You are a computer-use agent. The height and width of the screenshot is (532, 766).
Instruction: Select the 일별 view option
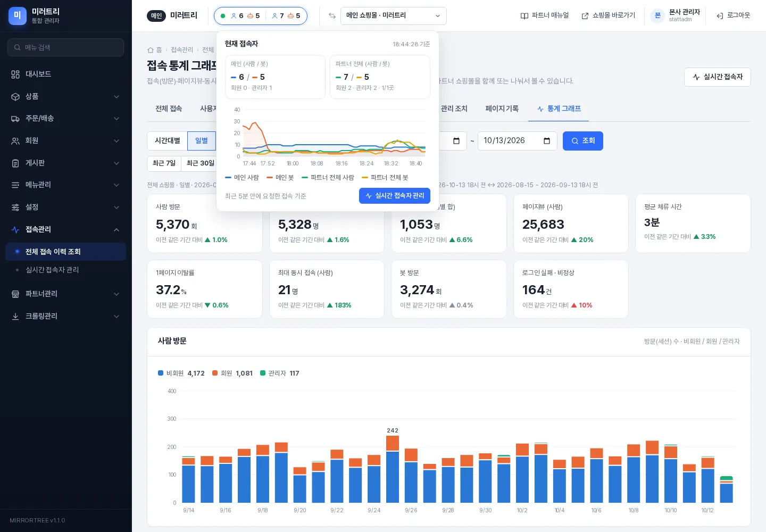pyautogui.click(x=202, y=141)
